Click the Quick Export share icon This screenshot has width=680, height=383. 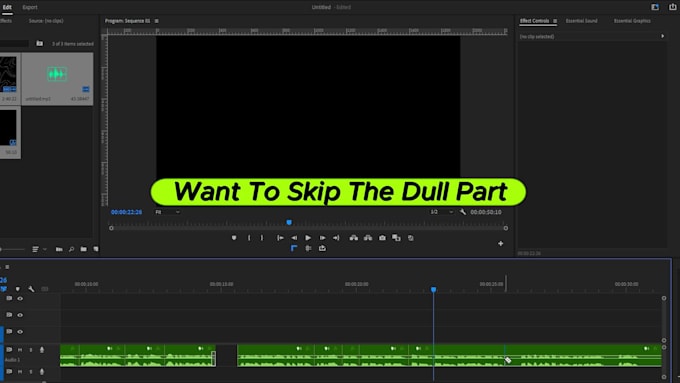click(x=673, y=7)
